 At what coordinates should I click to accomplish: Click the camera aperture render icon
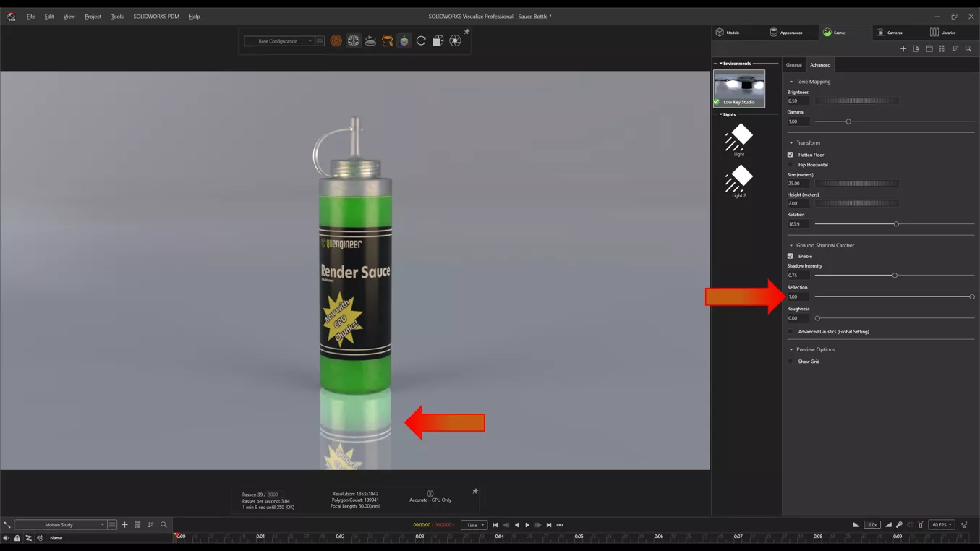(x=455, y=41)
